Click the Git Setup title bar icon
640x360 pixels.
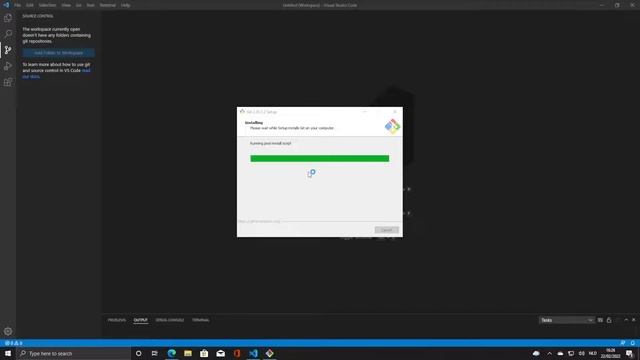point(242,111)
